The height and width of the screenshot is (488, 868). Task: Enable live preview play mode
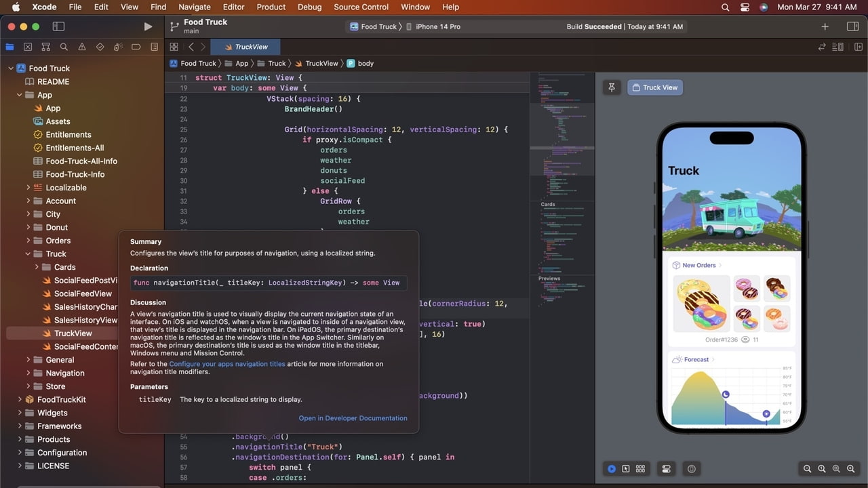pos(612,468)
